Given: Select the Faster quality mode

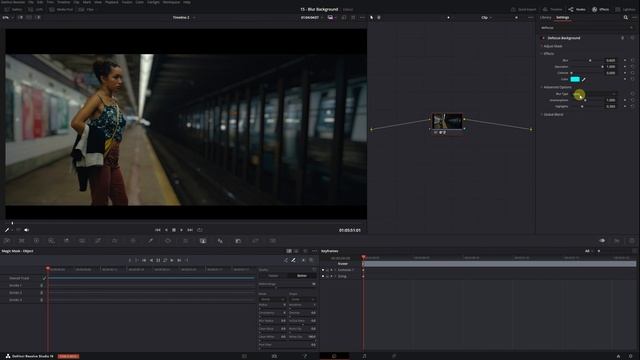Looking at the screenshot, I should point(273,276).
